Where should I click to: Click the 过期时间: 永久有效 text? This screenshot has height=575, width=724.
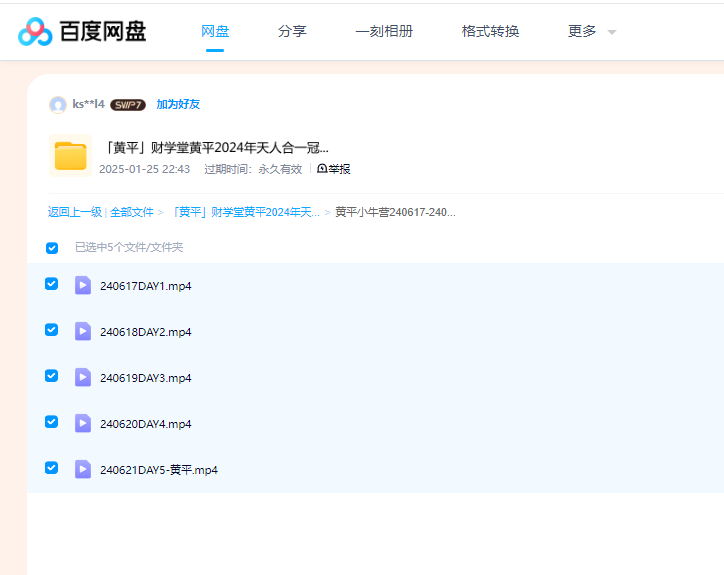[253, 169]
